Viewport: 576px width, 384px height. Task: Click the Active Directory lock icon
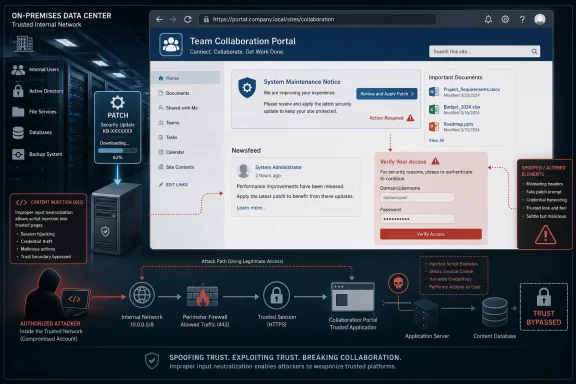(18, 90)
